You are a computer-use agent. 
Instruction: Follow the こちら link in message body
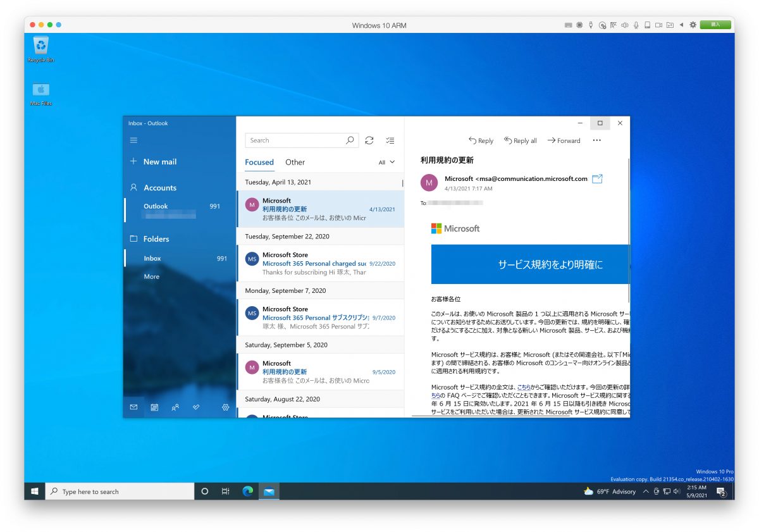click(524, 387)
